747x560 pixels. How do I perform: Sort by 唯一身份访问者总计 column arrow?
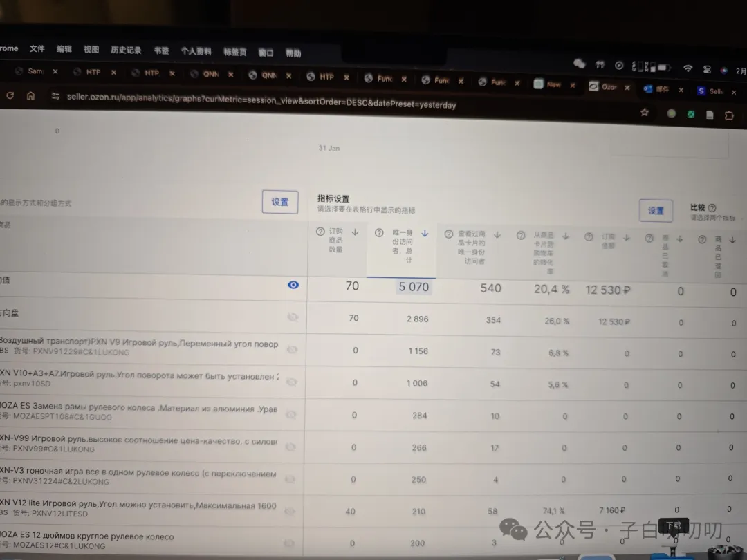coord(425,234)
